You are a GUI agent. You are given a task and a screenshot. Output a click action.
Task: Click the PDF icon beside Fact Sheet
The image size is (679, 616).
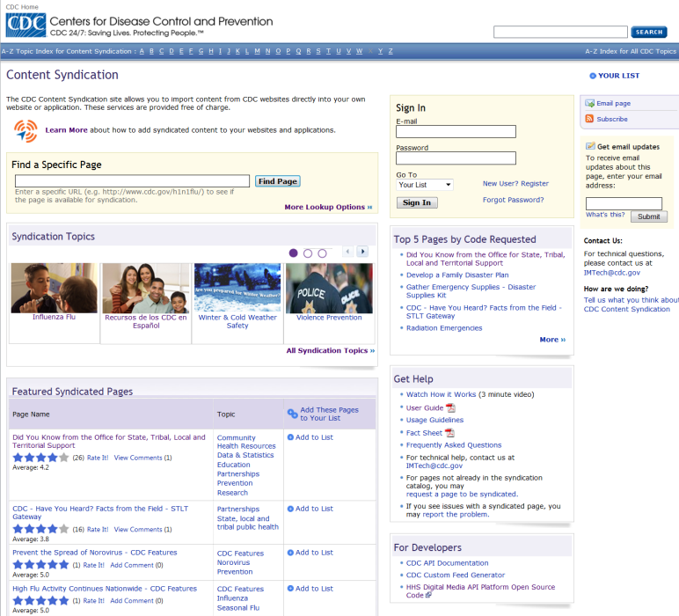click(x=449, y=433)
